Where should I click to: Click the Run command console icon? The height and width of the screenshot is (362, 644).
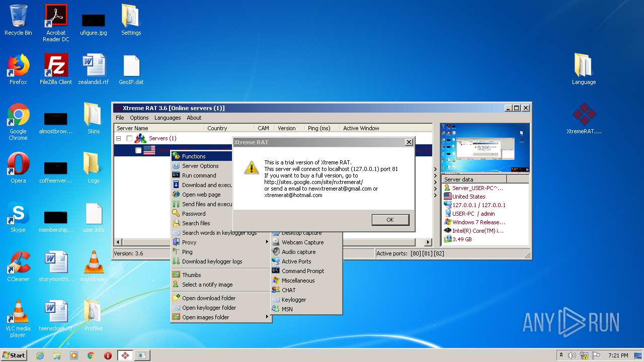click(x=176, y=175)
